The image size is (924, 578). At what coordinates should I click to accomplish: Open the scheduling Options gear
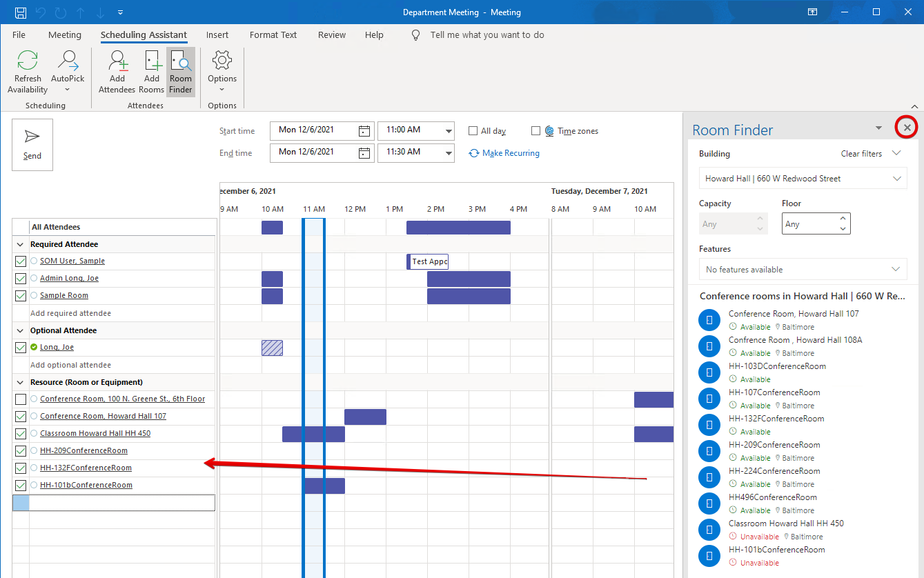pos(222,62)
